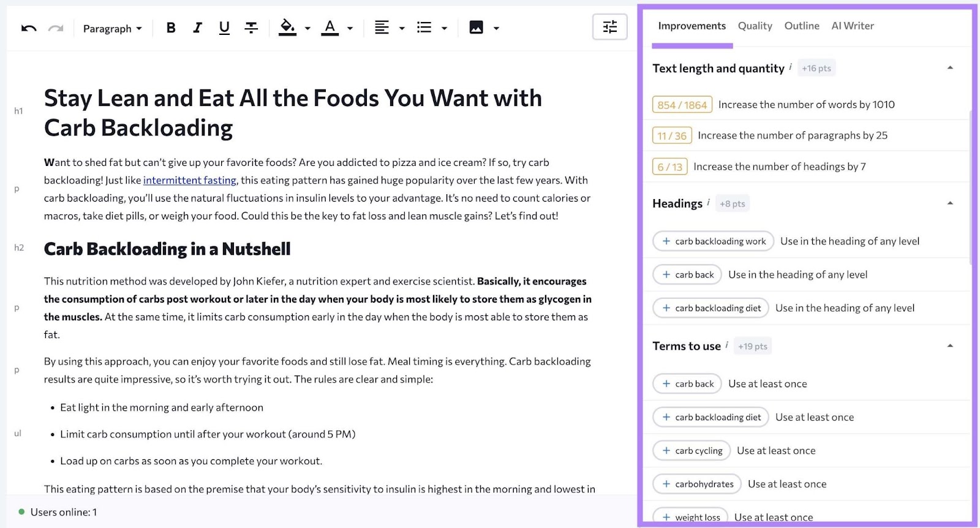The width and height of the screenshot is (980, 528).
Task: Click the improvements panel vertical scrollbar
Action: [x=971, y=187]
